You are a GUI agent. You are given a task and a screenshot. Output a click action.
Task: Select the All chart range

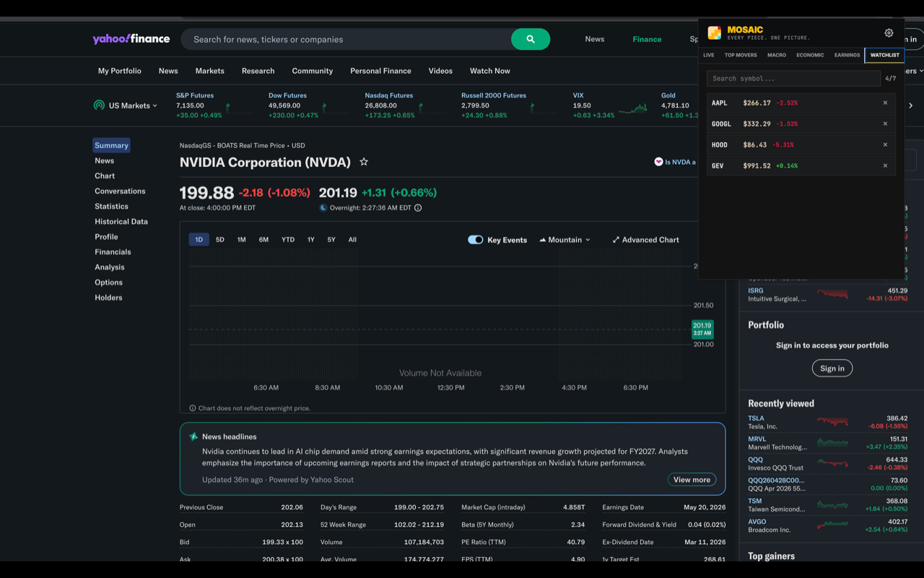coord(352,239)
